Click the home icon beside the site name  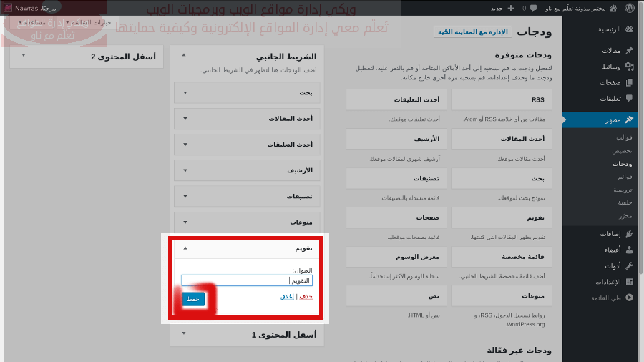[613, 8]
